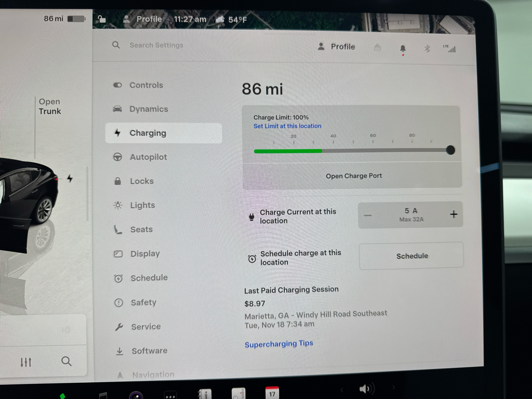Open the Controls settings section
This screenshot has width=532, height=399.
[x=146, y=85]
